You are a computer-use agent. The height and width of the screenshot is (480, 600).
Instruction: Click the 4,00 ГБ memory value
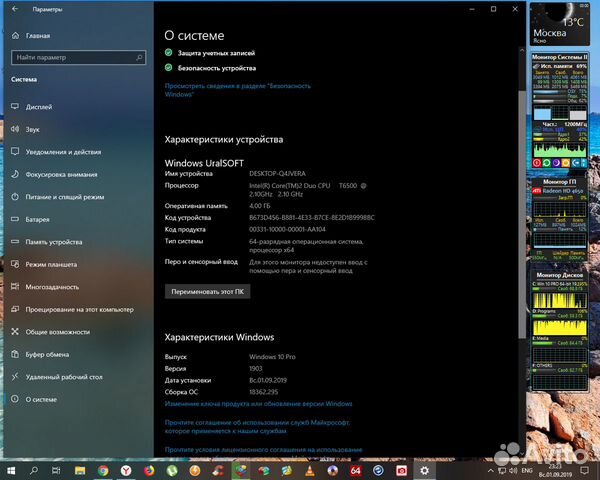coord(260,206)
